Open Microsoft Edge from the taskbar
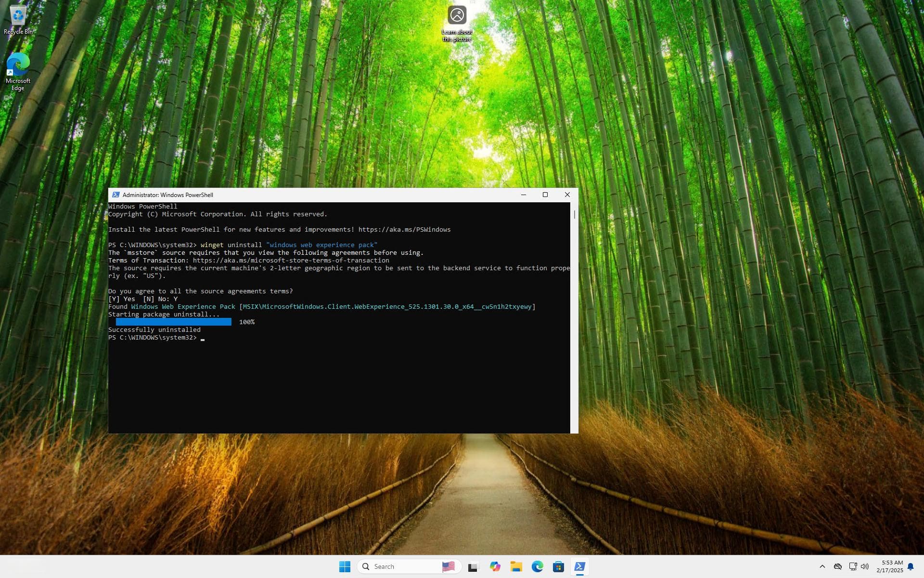 [537, 566]
